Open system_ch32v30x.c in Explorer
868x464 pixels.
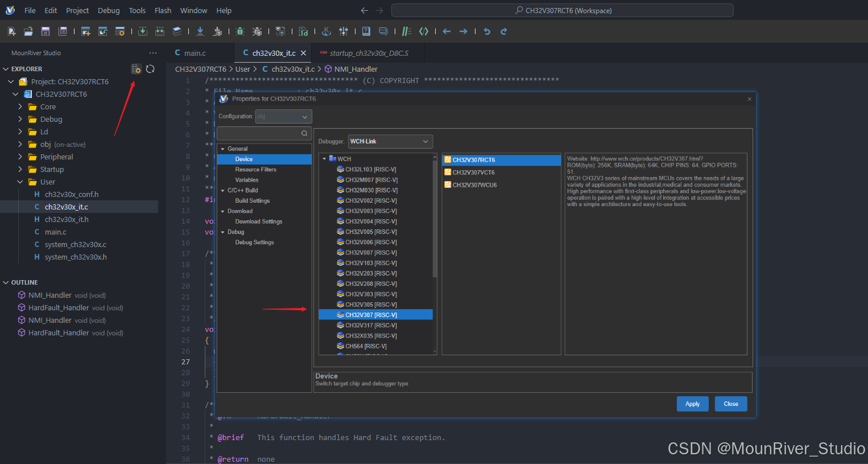point(75,244)
